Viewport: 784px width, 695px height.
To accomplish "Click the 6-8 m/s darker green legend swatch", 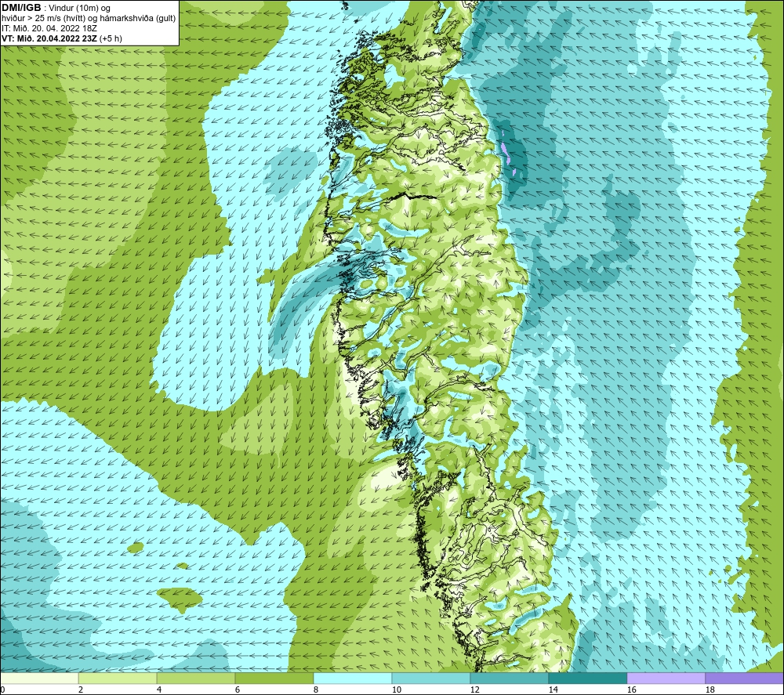I will (274, 678).
